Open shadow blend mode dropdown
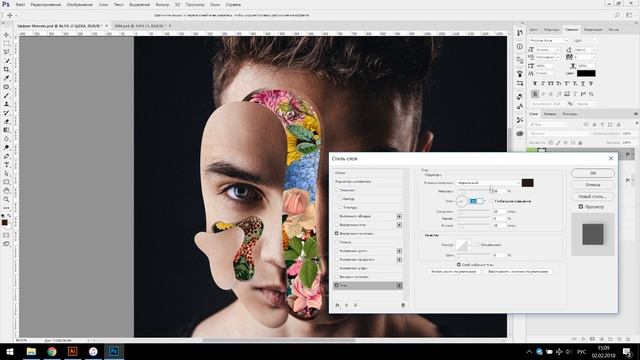Screen dimensions: 640x360 (x=488, y=183)
